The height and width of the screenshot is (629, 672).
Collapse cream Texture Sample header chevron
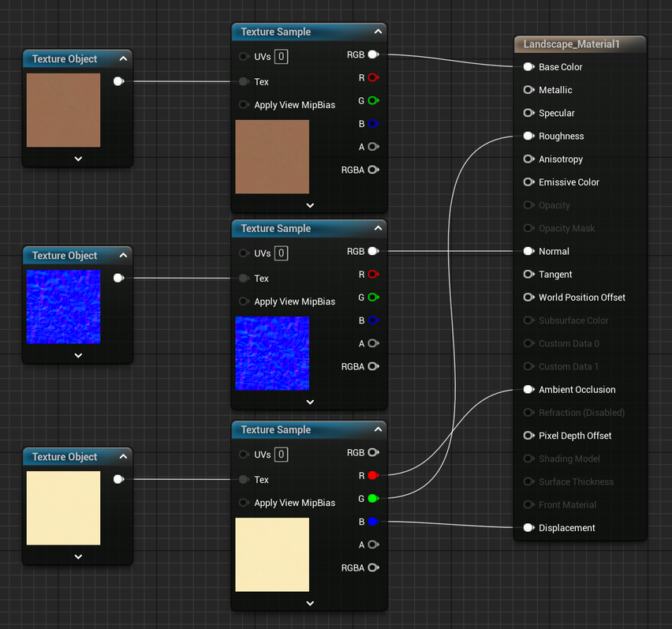point(378,429)
